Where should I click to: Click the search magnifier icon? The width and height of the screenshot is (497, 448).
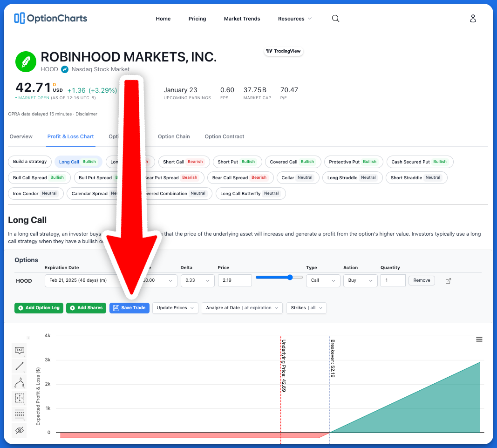[x=335, y=19]
